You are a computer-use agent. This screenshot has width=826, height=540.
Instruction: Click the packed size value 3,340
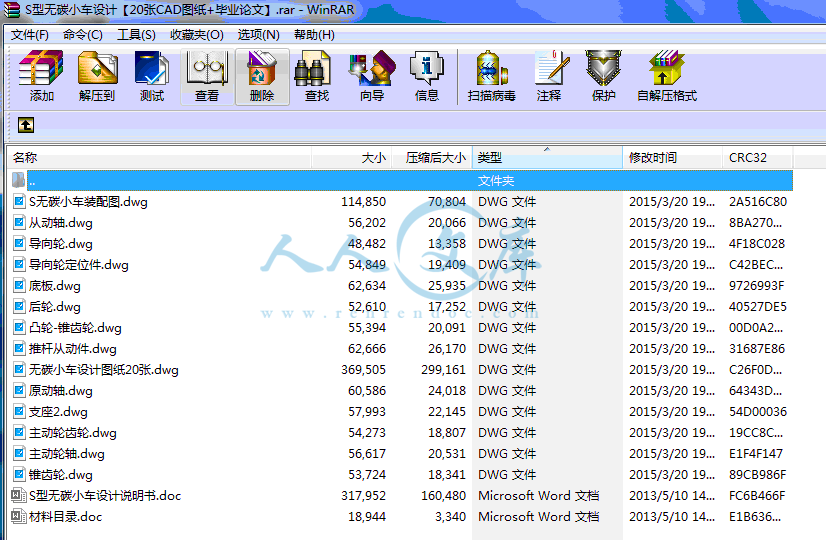click(451, 517)
